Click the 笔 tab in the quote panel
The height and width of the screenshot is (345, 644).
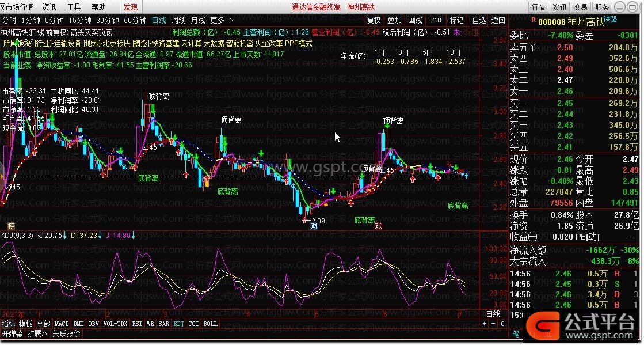coord(516,333)
